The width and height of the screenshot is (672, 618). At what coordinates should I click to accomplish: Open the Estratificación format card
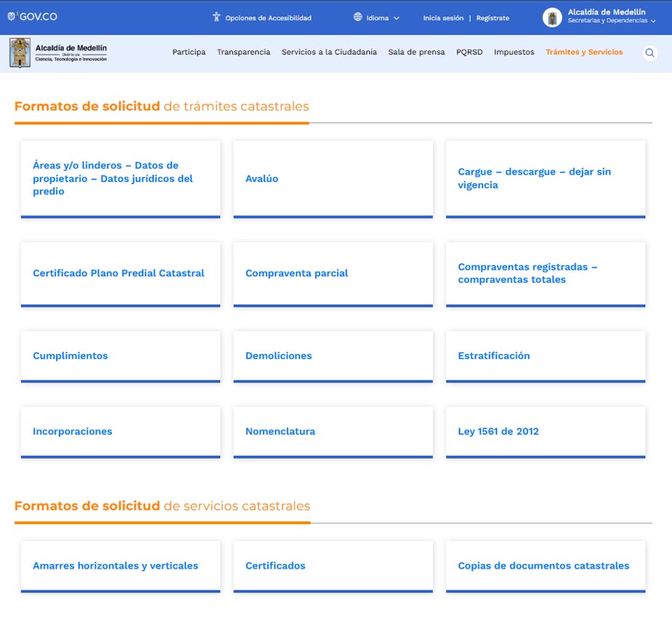point(545,356)
